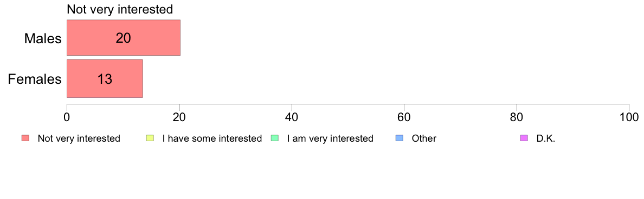
Task: Click the 40 tick label on axis
Action: coord(292,117)
